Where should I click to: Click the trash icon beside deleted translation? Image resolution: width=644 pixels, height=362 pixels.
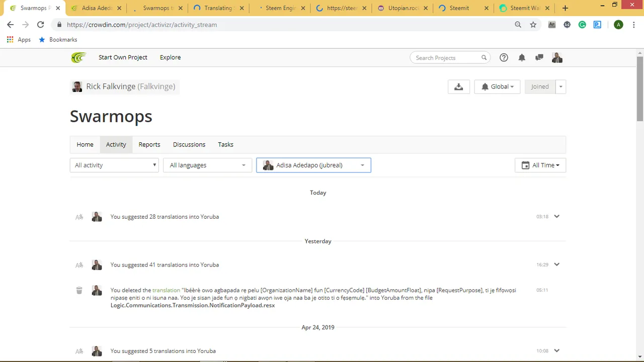[x=79, y=290]
